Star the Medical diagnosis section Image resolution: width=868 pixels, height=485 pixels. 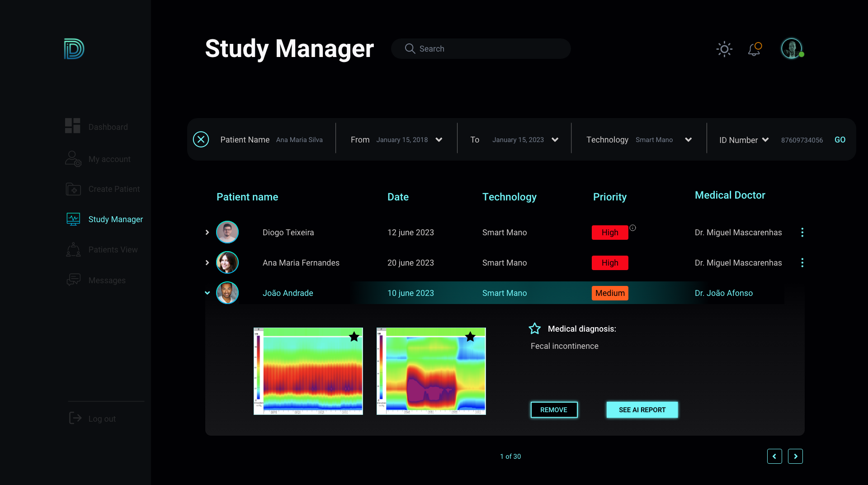535,329
